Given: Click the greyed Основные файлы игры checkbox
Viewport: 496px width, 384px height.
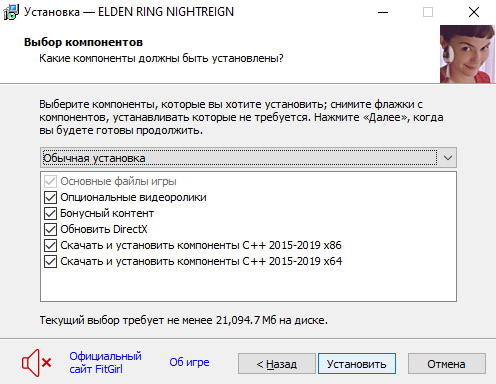Looking at the screenshot, I should coord(50,181).
